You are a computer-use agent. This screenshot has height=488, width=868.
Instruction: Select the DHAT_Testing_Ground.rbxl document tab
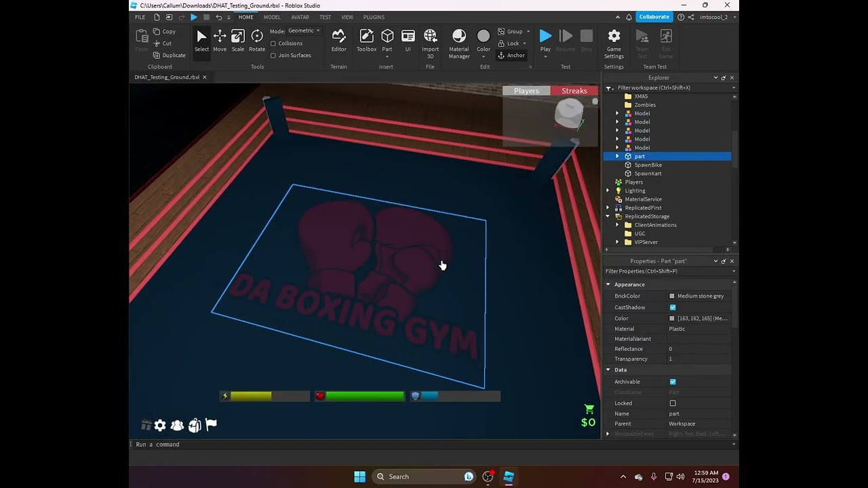point(167,77)
